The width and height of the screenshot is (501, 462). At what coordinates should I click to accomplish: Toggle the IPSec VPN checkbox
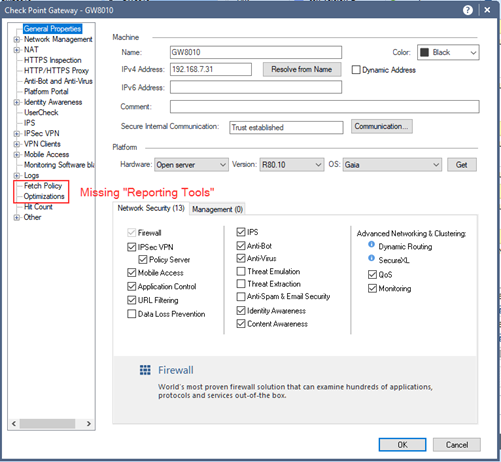[132, 247]
